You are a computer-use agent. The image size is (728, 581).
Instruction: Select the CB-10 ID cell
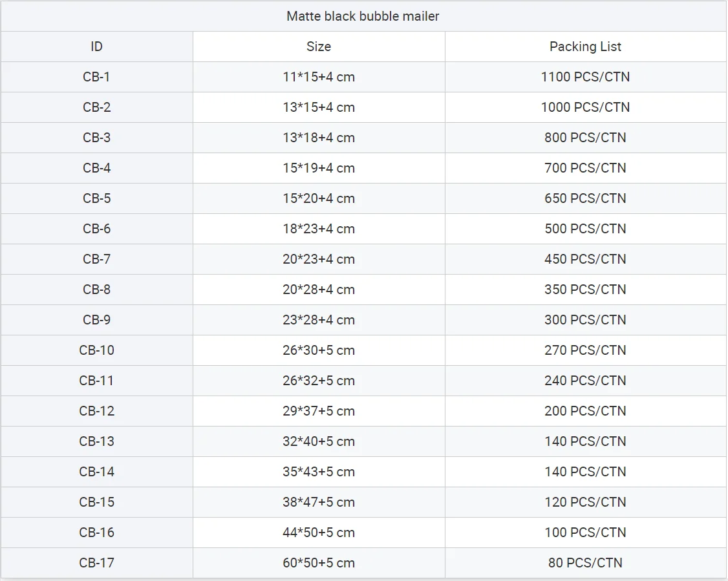(x=96, y=350)
